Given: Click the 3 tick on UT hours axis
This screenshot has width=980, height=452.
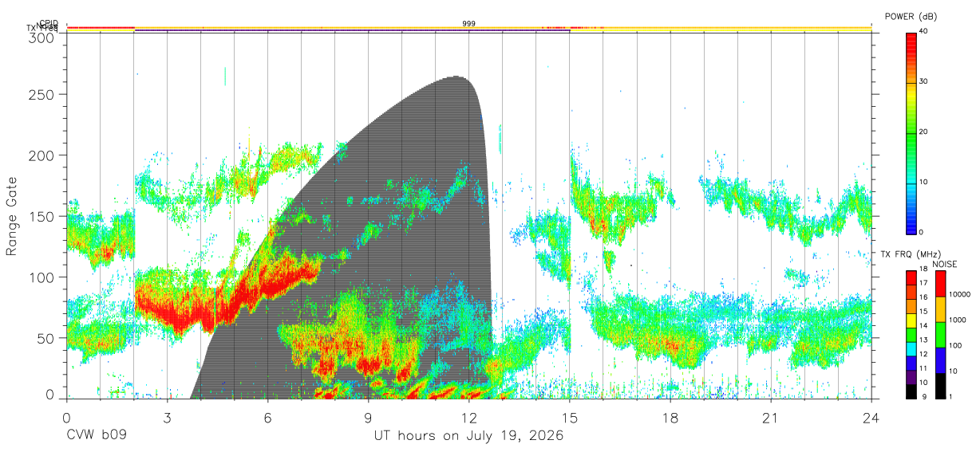Looking at the screenshot, I should tap(168, 418).
